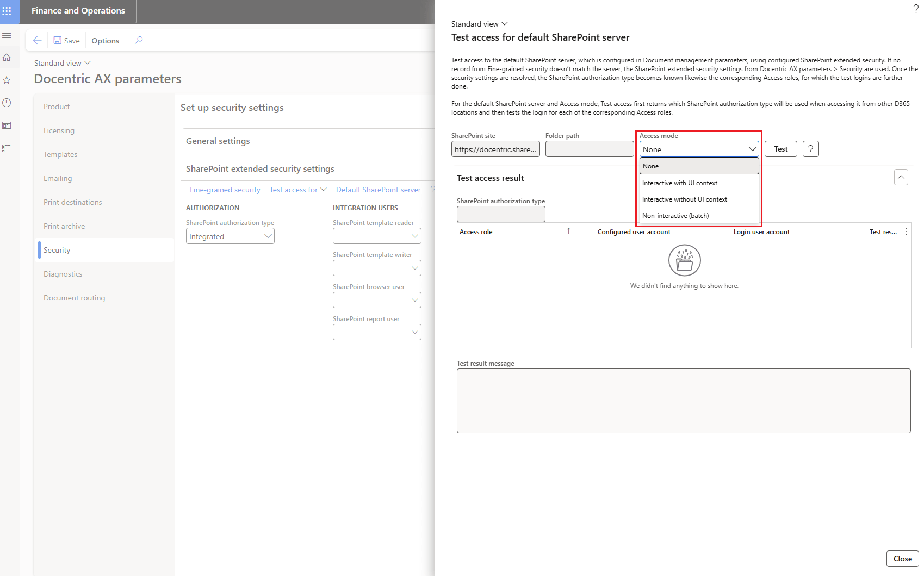The image size is (924, 576).
Task: Select Interactive with UI context option
Action: click(679, 183)
